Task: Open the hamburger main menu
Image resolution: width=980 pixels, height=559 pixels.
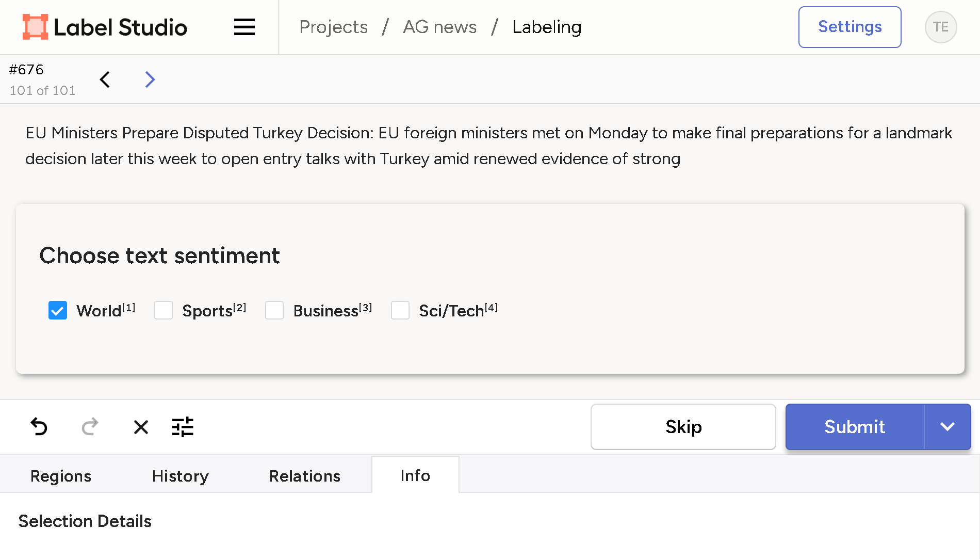Action: (244, 27)
